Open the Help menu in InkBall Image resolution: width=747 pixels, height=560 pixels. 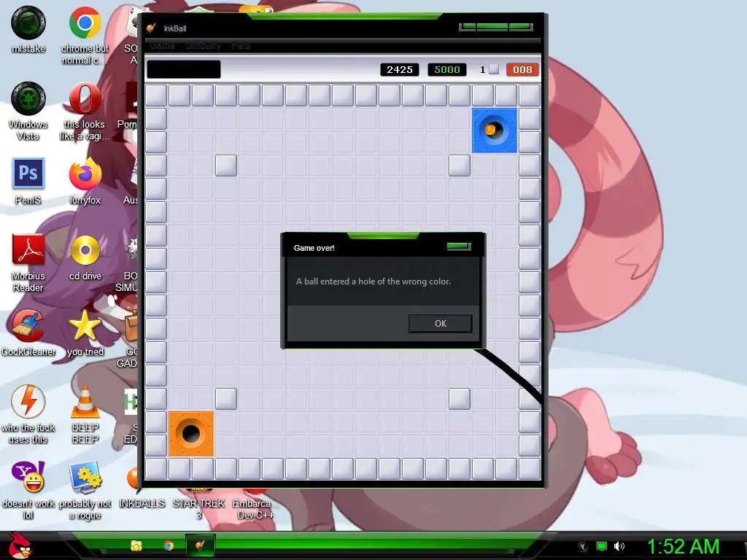(241, 46)
